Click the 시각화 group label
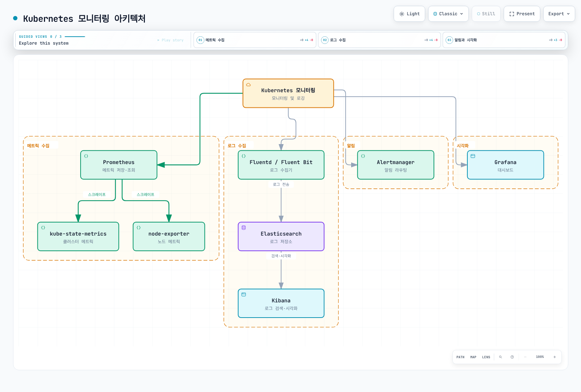Viewport: 581px width, 392px height. tap(463, 146)
